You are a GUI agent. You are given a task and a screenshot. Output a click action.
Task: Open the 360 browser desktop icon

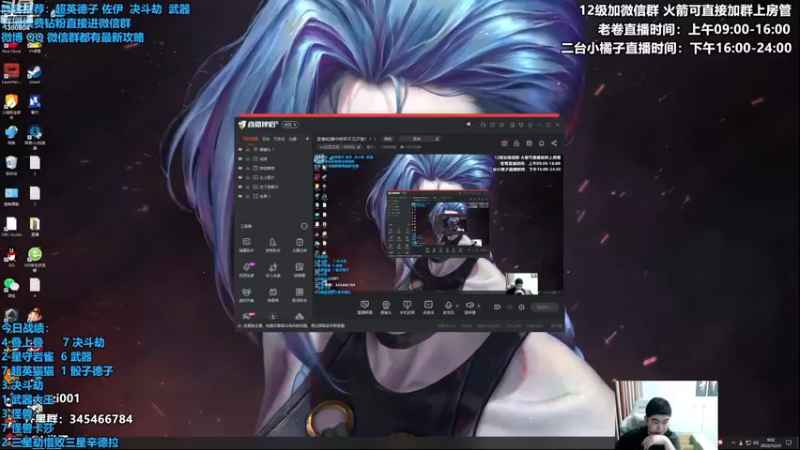(x=35, y=258)
